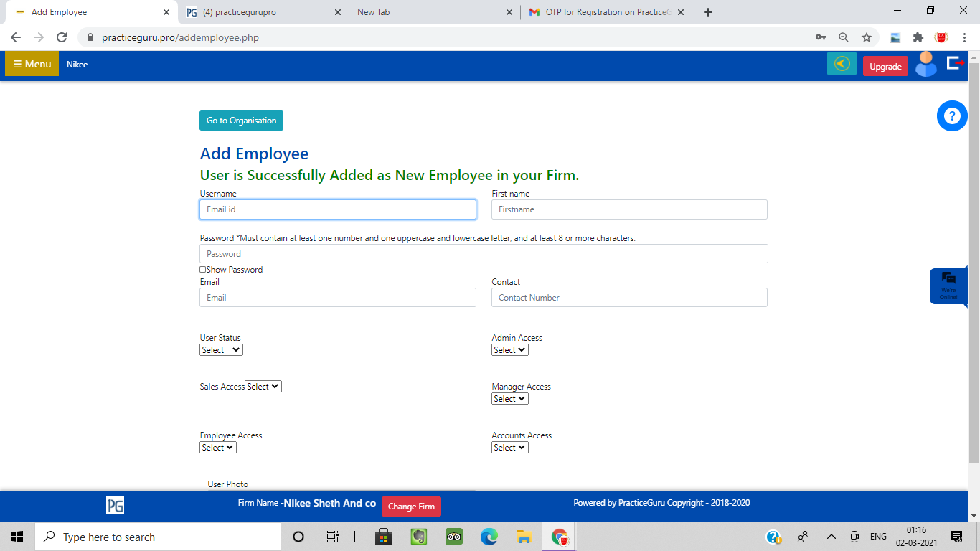Open the Extensions puzzle piece icon
Viewport: 980px width, 551px height.
pos(918,37)
